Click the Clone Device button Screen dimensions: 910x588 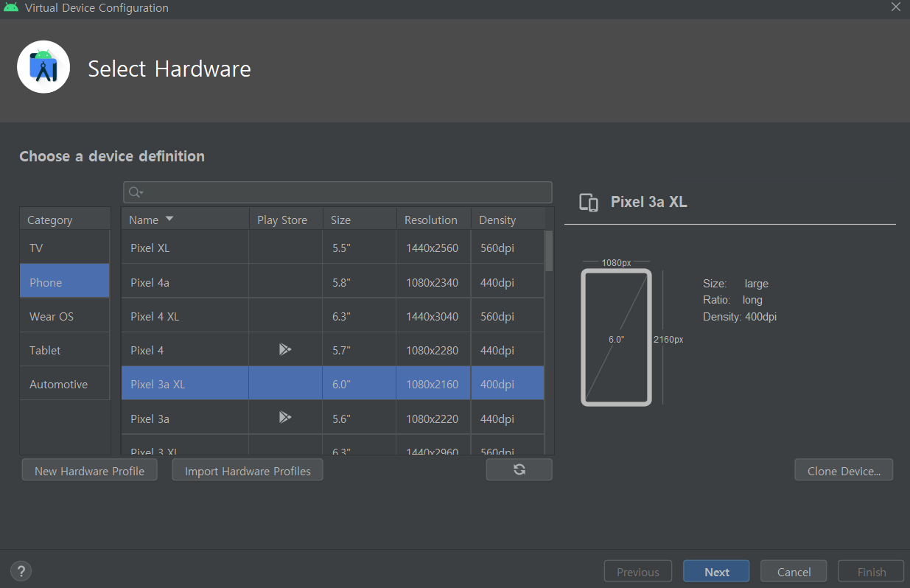844,470
